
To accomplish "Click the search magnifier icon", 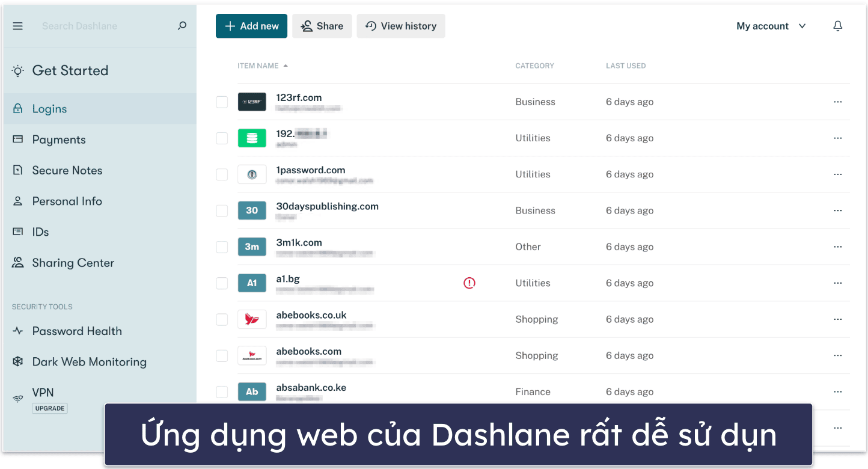I will (x=182, y=26).
